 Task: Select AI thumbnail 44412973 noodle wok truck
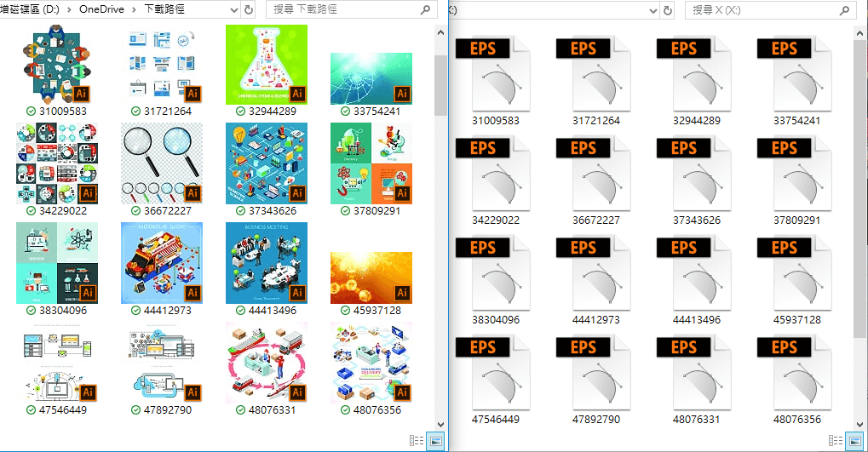coord(162,263)
